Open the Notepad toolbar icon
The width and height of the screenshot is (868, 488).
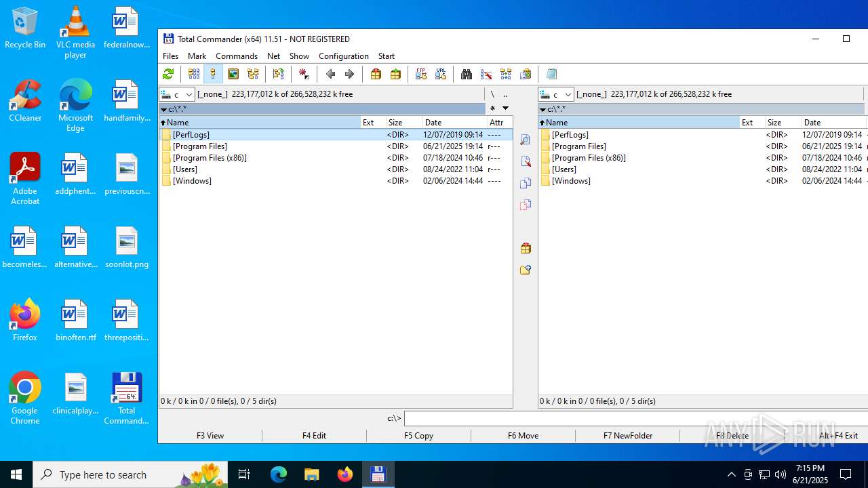coord(551,74)
